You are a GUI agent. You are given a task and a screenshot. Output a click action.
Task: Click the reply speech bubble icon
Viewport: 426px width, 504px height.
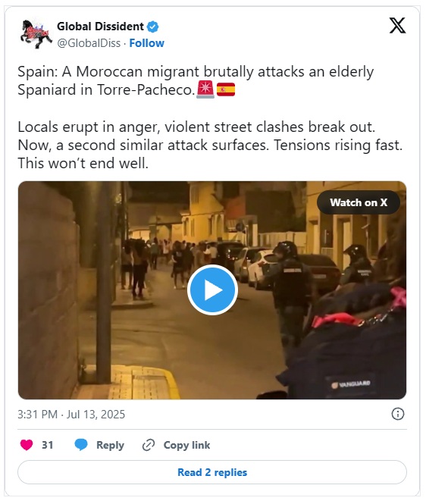81,445
